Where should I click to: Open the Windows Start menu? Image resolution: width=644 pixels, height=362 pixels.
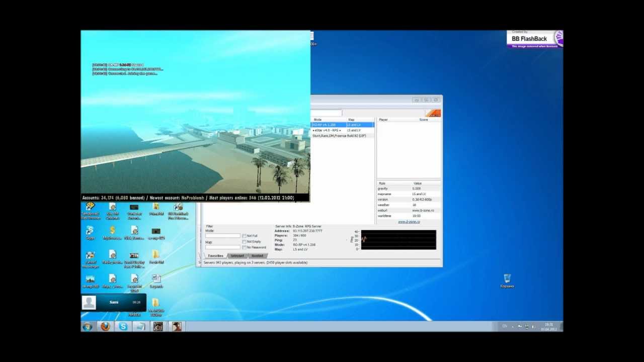click(x=87, y=327)
